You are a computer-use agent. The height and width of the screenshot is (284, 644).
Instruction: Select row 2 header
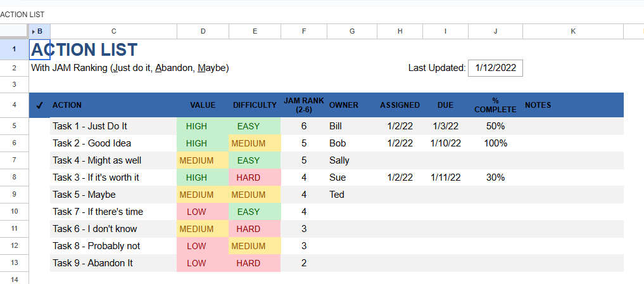[x=15, y=68]
